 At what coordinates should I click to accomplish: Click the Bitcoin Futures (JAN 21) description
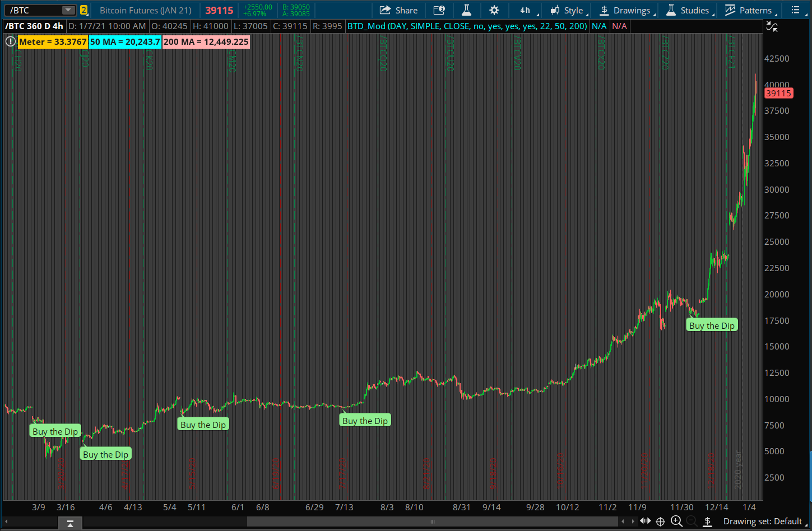(x=146, y=10)
